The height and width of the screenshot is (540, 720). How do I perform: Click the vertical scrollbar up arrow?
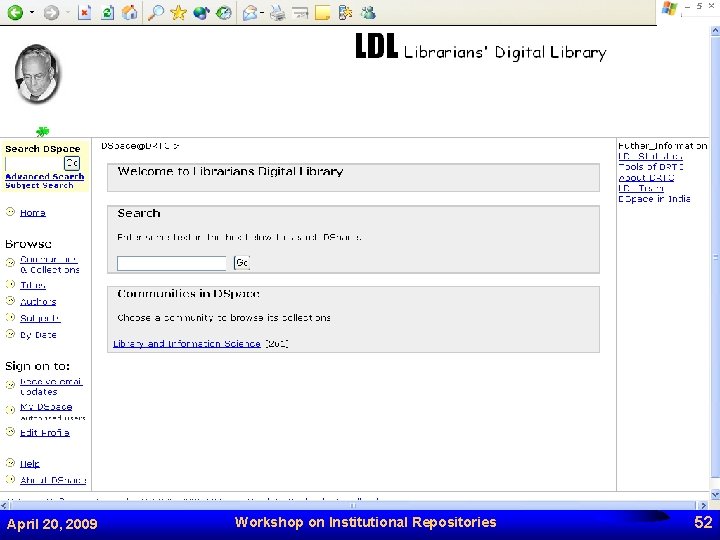pyautogui.click(x=715, y=31)
